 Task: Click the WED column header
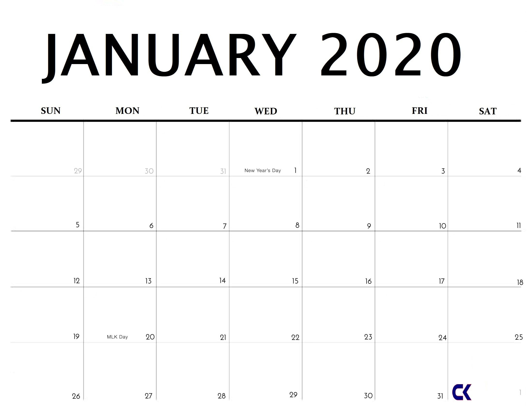coord(266,110)
